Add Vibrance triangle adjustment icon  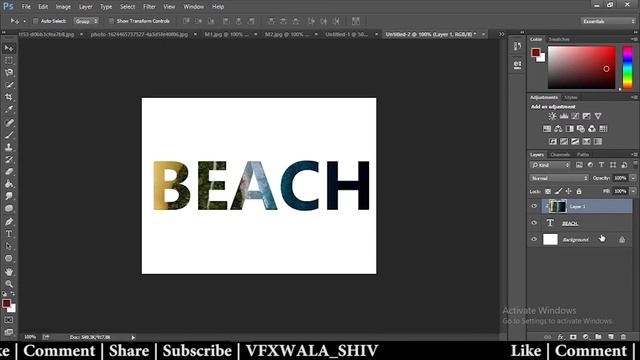[598, 116]
